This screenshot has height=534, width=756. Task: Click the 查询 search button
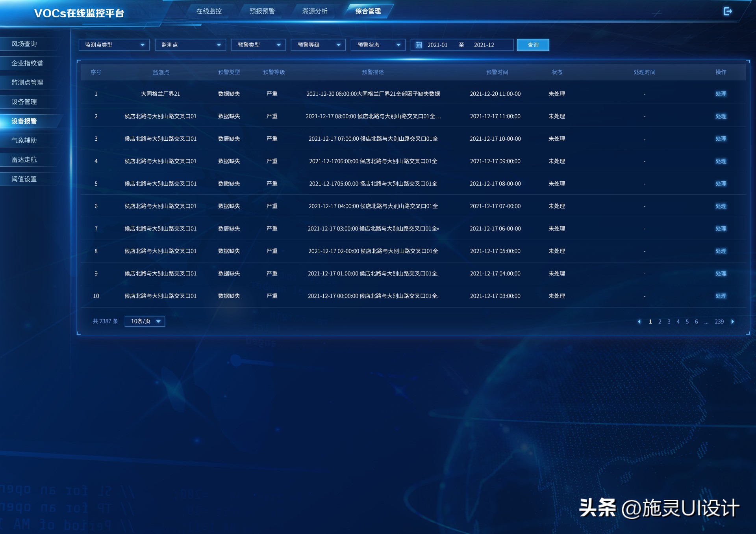[x=533, y=45]
